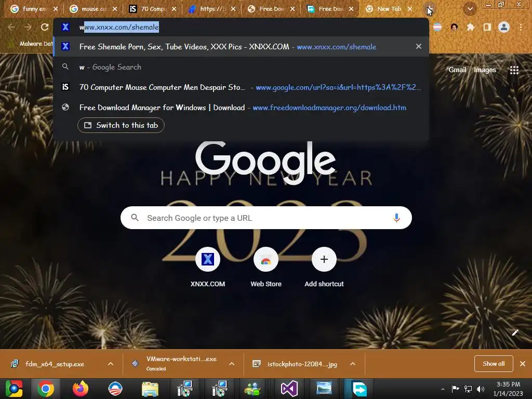Open the volume control in system tray

480,389
